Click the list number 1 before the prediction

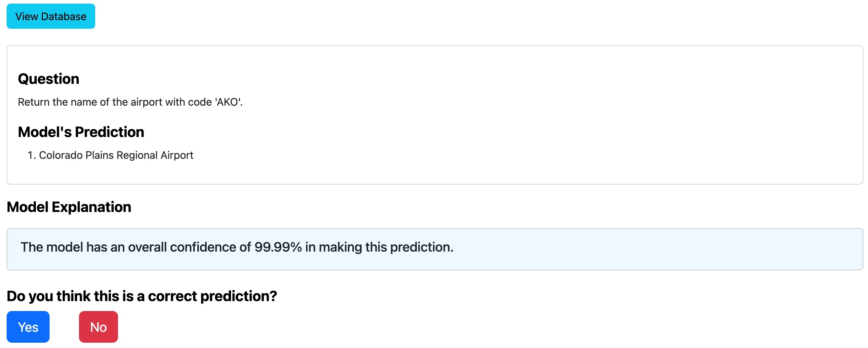31,155
